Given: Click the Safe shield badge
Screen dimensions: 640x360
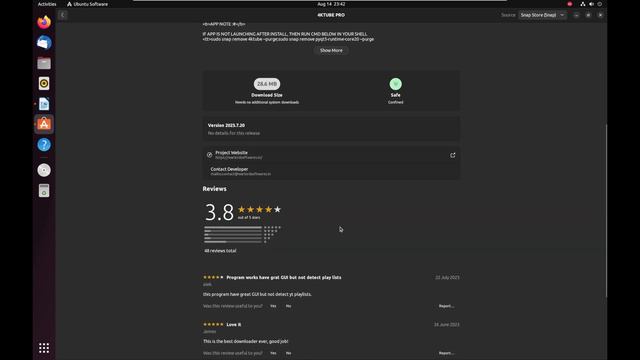Looking at the screenshot, I should (x=396, y=84).
